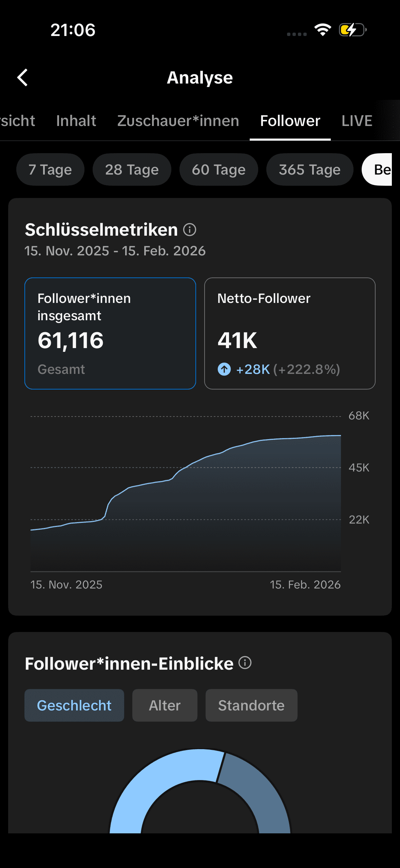
Task: Open info icon next to Schlüsselmetriken
Action: 190,230
